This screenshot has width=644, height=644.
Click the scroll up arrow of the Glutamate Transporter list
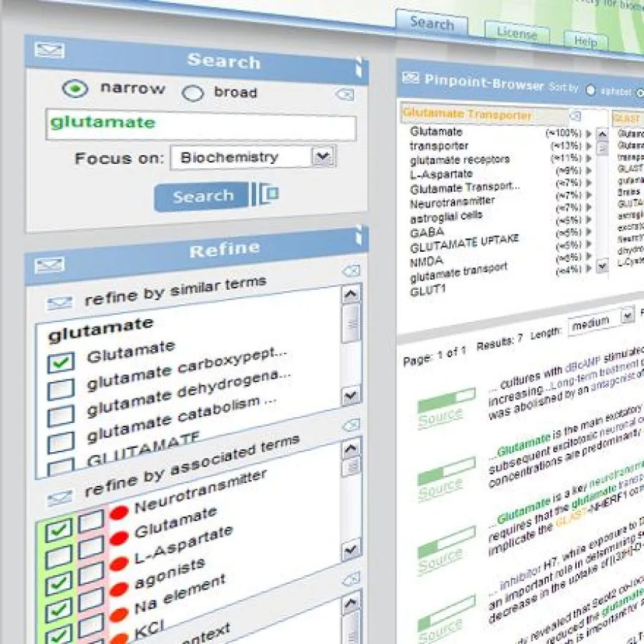[602, 135]
